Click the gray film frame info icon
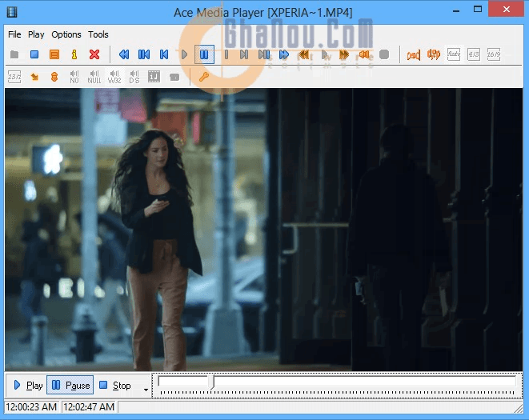The height and width of the screenshot is (420, 529). pyautogui.click(x=154, y=77)
